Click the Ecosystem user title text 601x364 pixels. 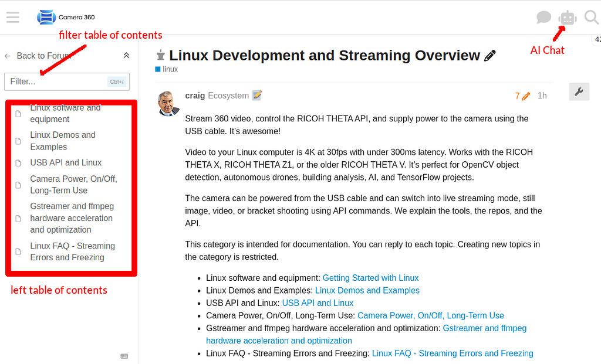click(x=228, y=96)
